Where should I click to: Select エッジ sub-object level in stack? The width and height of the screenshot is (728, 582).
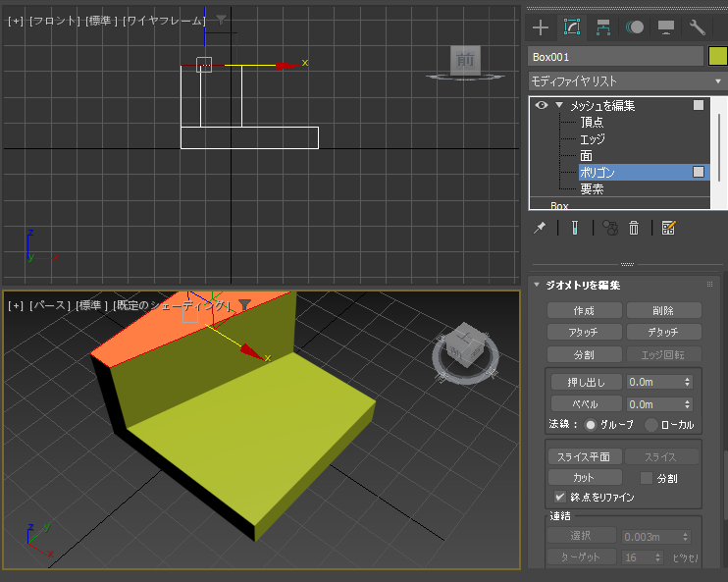[593, 139]
